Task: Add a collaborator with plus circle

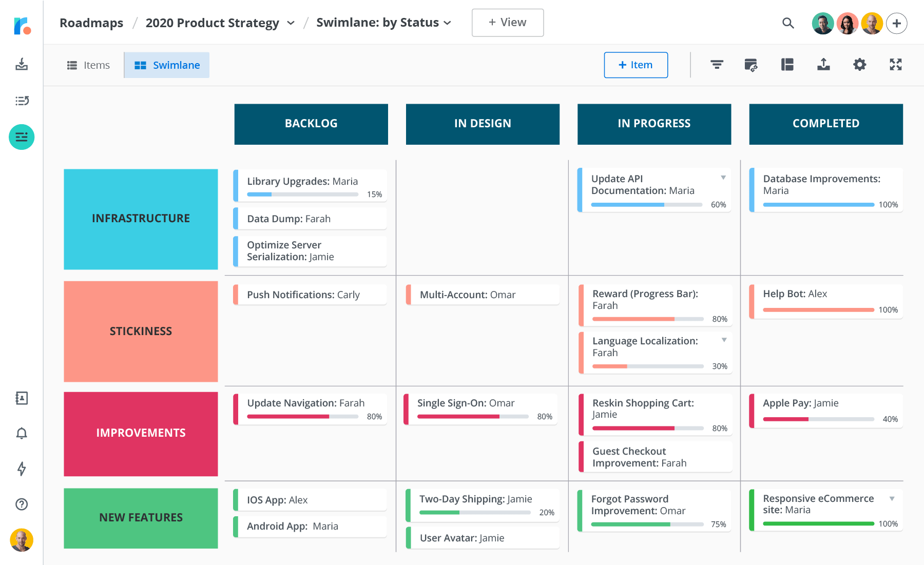Action: coord(896,23)
